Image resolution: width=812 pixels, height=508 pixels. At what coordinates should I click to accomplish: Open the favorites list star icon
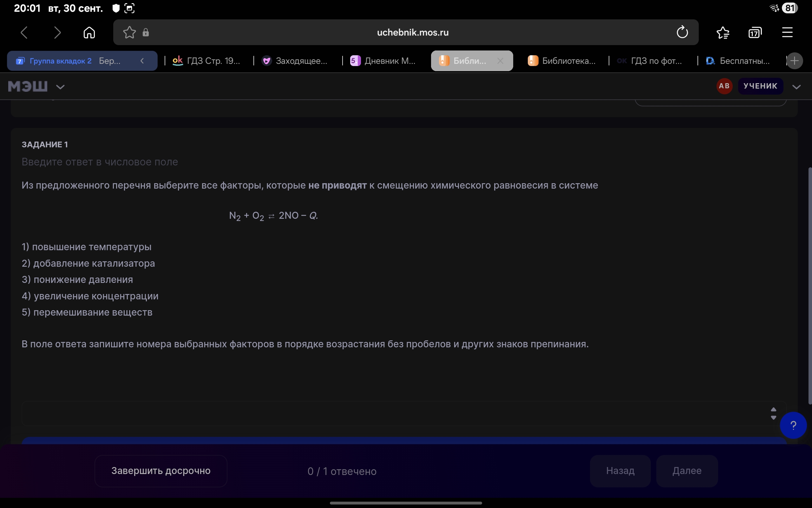(723, 33)
